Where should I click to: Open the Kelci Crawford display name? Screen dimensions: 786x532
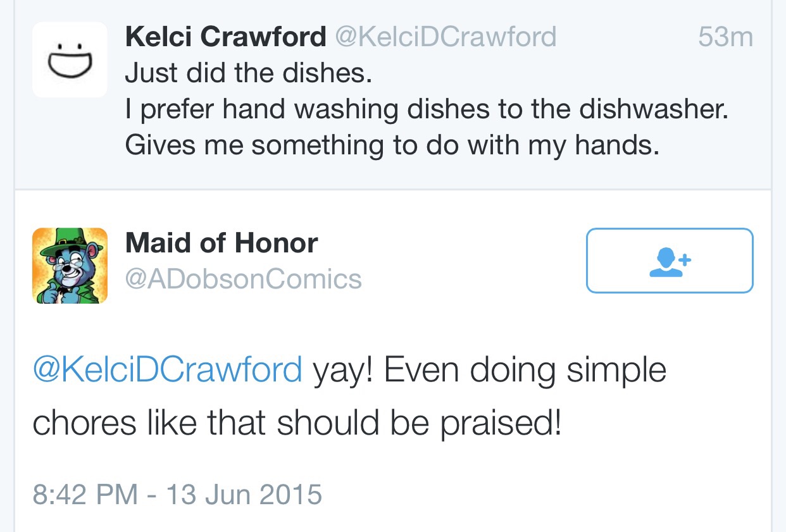(x=225, y=37)
